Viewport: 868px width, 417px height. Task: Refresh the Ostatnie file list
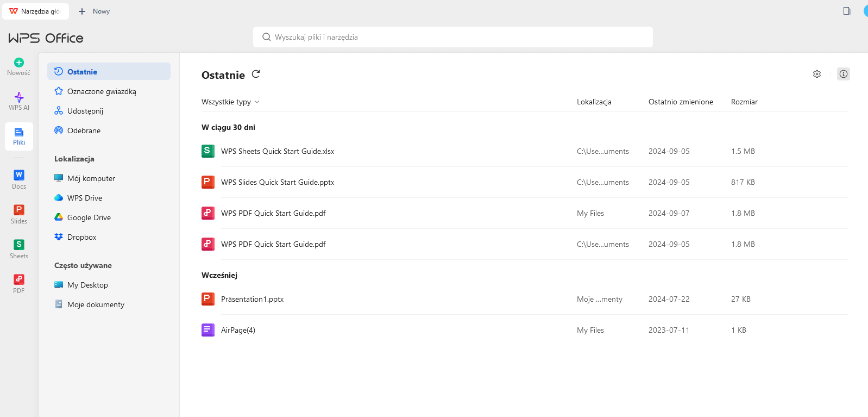point(256,74)
